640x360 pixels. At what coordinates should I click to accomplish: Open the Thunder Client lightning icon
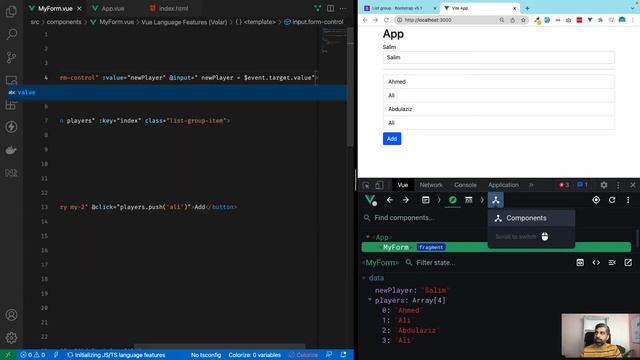(x=11, y=127)
